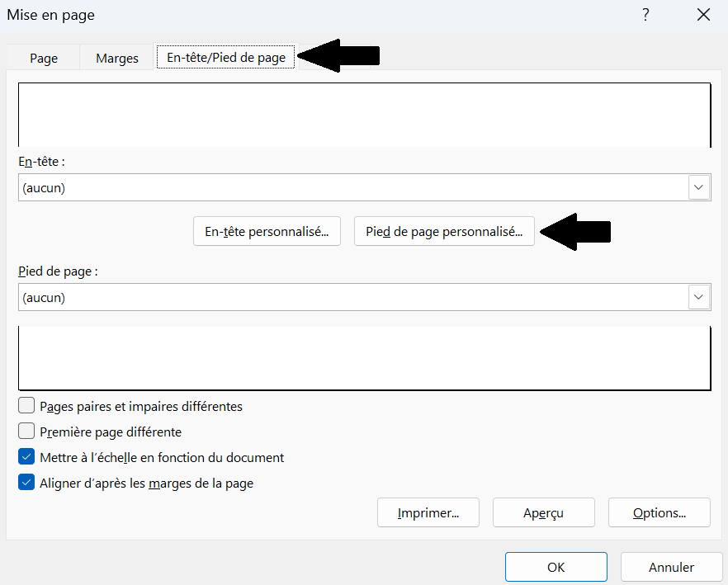Click the header preview area
Viewport: 728px width, 585px height.
(x=365, y=116)
